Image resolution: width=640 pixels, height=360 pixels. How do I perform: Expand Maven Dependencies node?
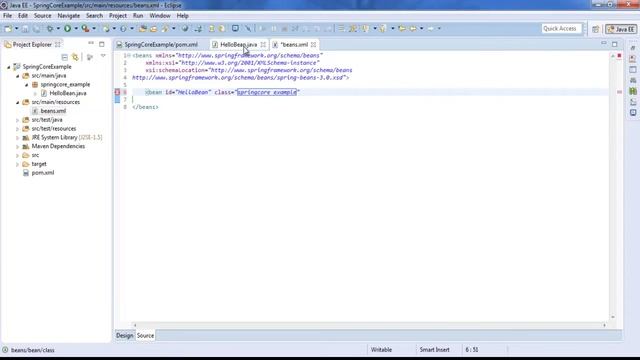coord(18,147)
